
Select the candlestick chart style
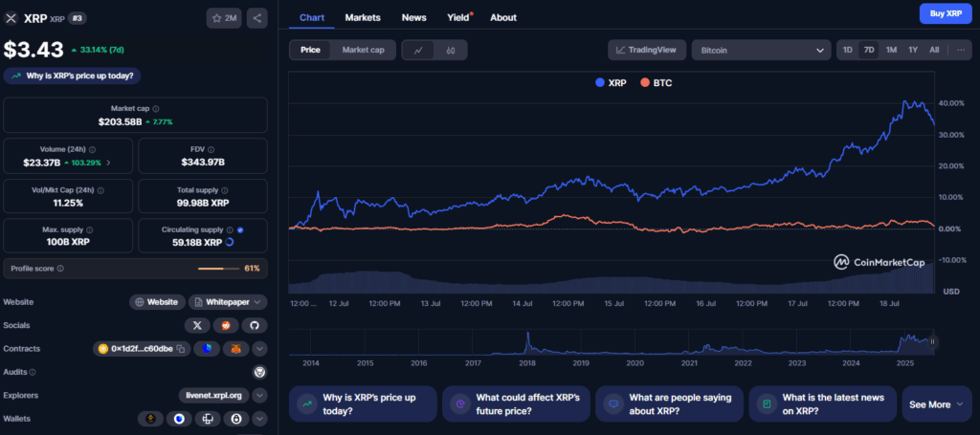tap(450, 51)
